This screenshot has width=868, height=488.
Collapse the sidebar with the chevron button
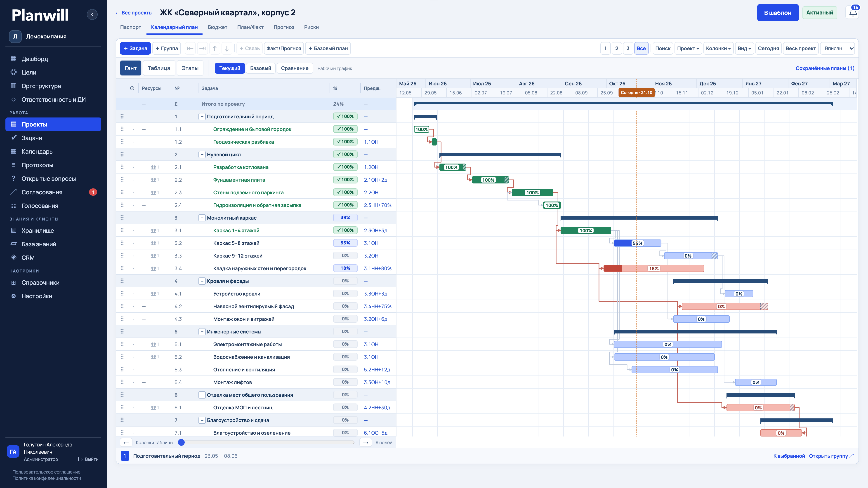click(x=92, y=14)
